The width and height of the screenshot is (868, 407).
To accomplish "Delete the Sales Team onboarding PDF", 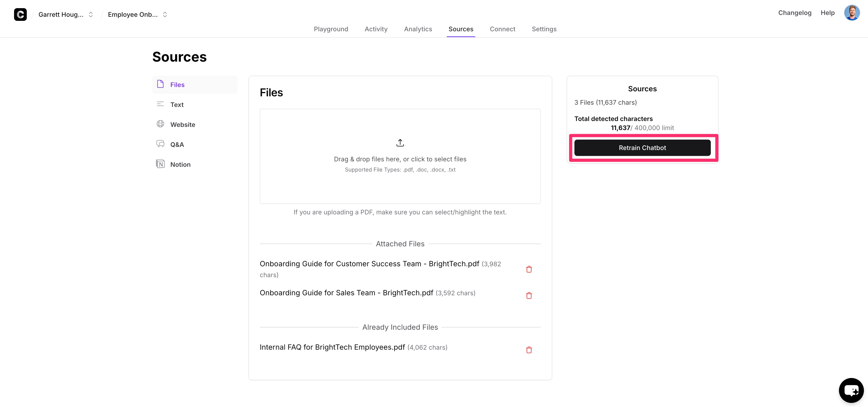I will coord(529,296).
